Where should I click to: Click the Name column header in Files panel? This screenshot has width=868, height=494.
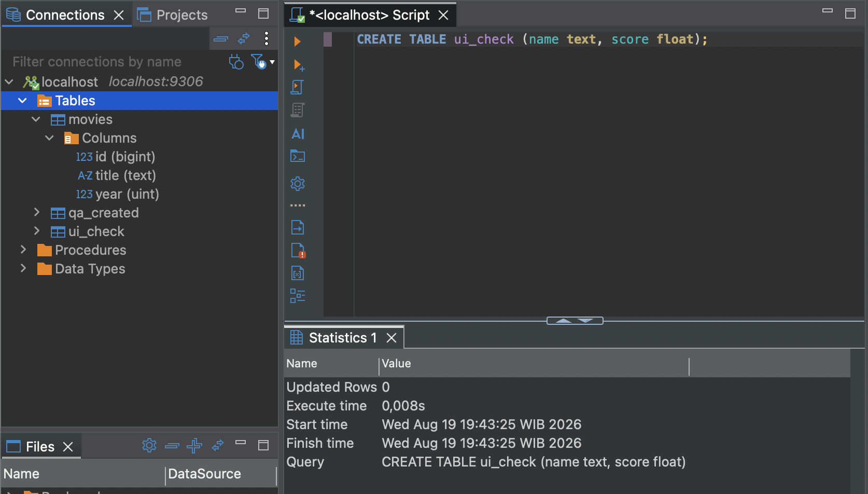pyautogui.click(x=83, y=474)
